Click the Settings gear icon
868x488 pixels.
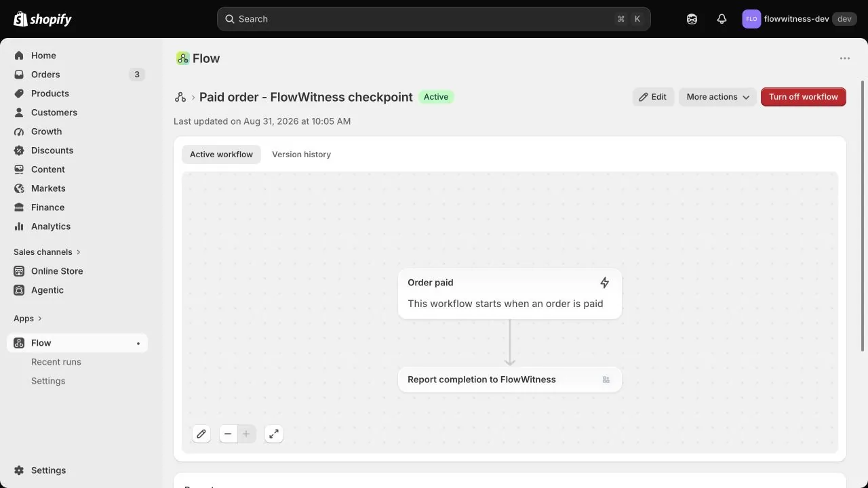[x=19, y=470]
